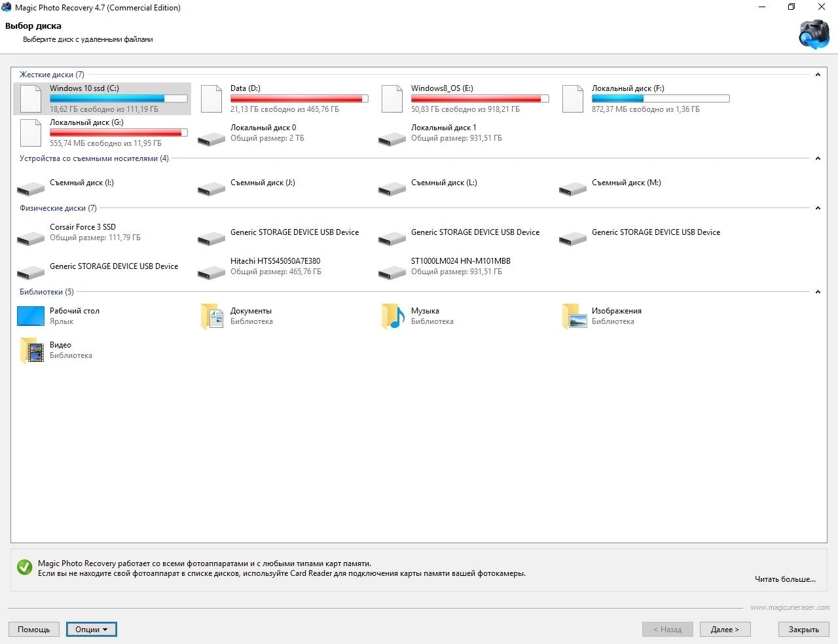The height and width of the screenshot is (644, 838).
Task: Click the Локальный диск (G:) usage bar
Action: pos(118,133)
